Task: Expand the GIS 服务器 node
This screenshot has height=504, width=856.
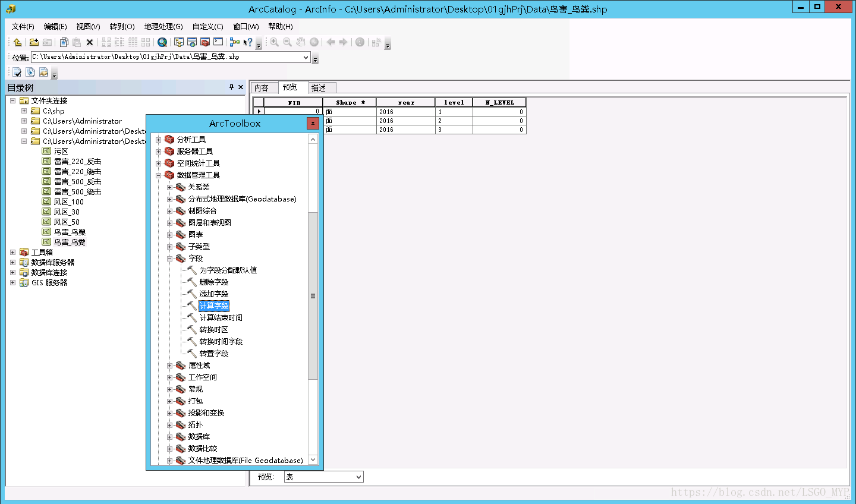Action: click(x=13, y=282)
